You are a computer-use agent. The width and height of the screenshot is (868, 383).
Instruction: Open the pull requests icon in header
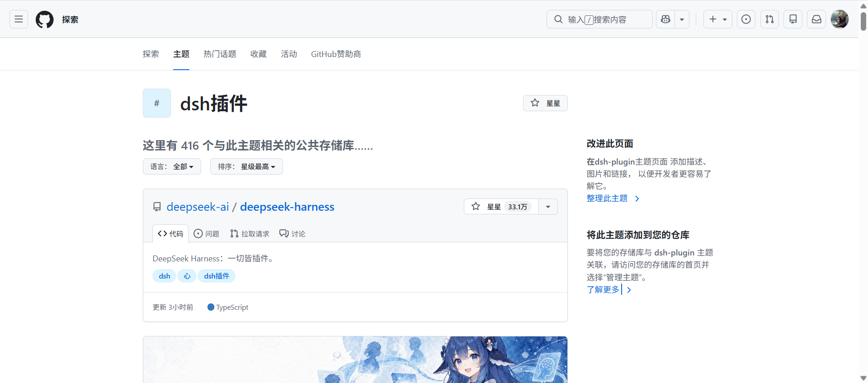click(x=769, y=19)
